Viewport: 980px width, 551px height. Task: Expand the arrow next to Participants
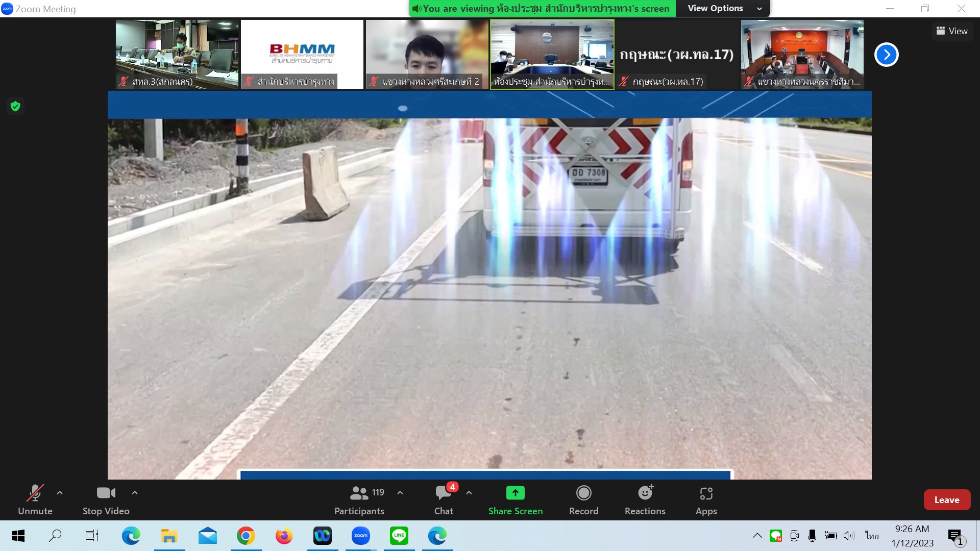pos(400,493)
